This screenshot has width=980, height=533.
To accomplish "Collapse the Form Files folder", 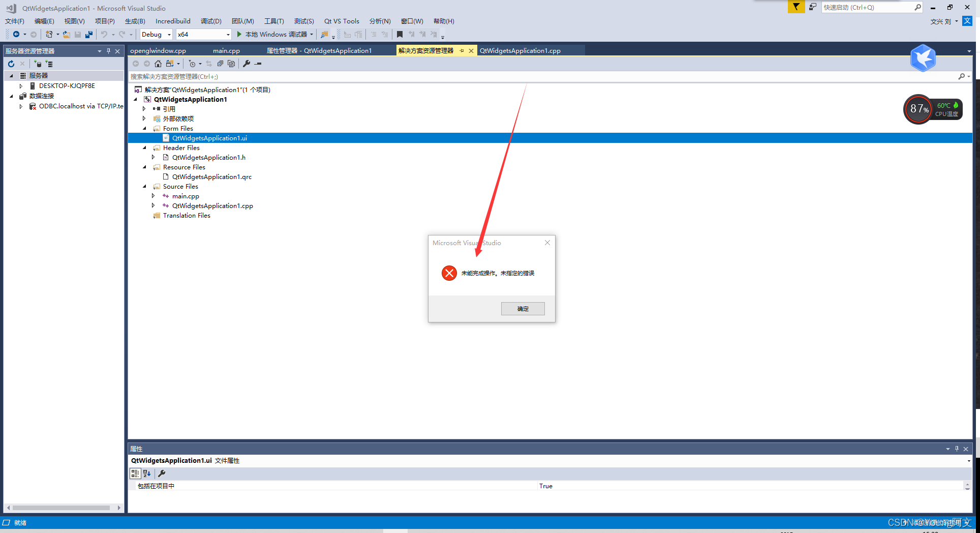I will 144,129.
